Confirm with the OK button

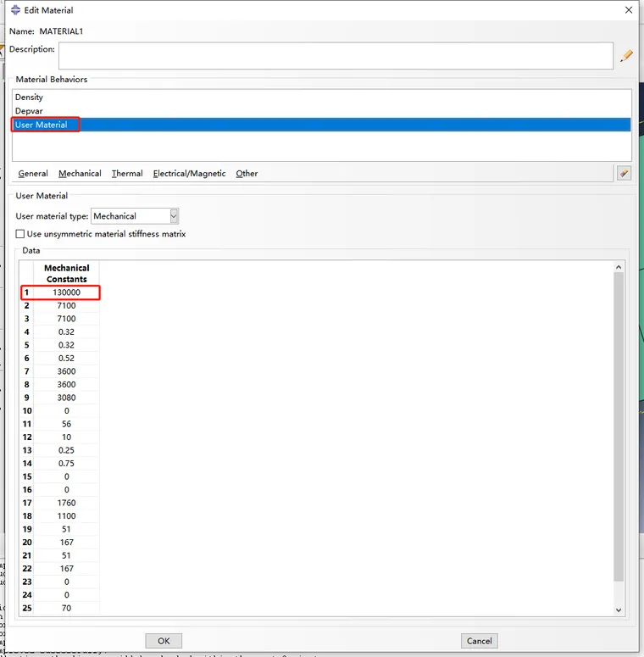(164, 641)
